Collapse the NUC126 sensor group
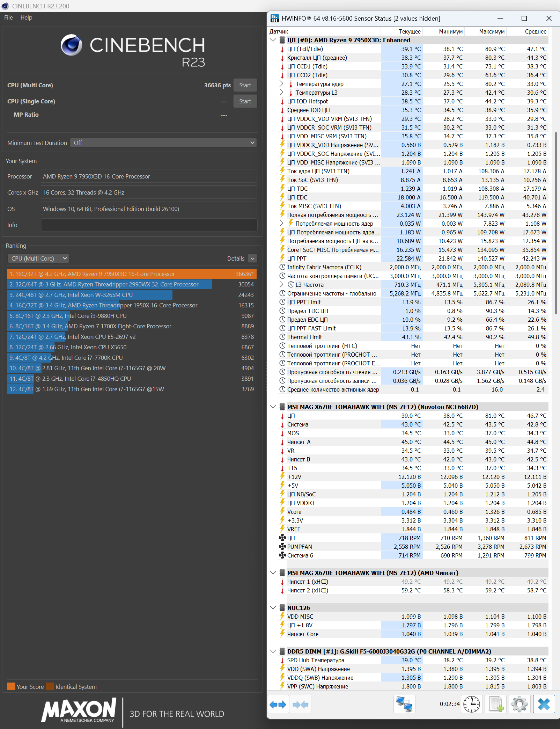 (273, 608)
